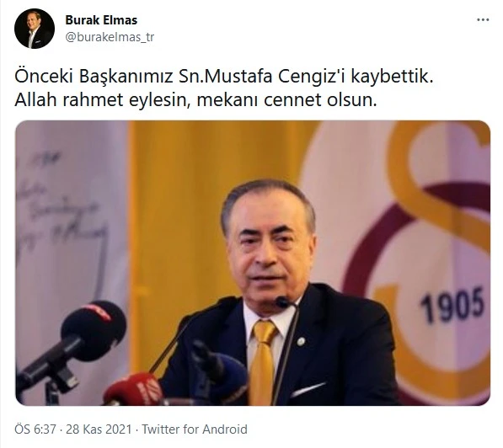Click the tweet line mentioning Mustafa Cengiz
This screenshot has height=448, width=503.
[x=224, y=77]
